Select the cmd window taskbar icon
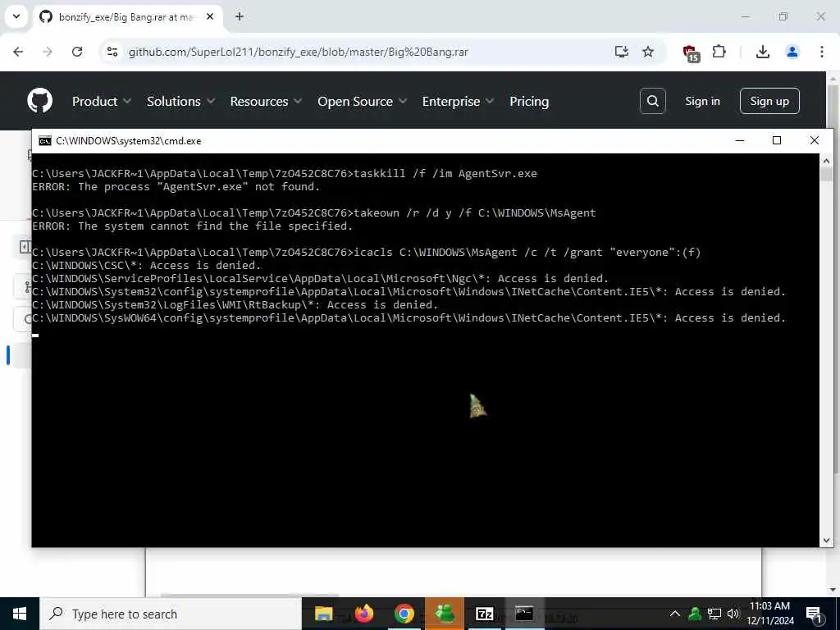 524,614
